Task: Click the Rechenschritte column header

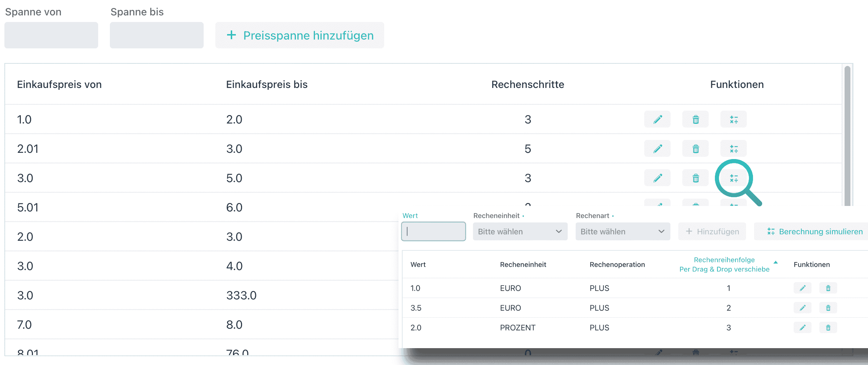Action: [x=528, y=85]
